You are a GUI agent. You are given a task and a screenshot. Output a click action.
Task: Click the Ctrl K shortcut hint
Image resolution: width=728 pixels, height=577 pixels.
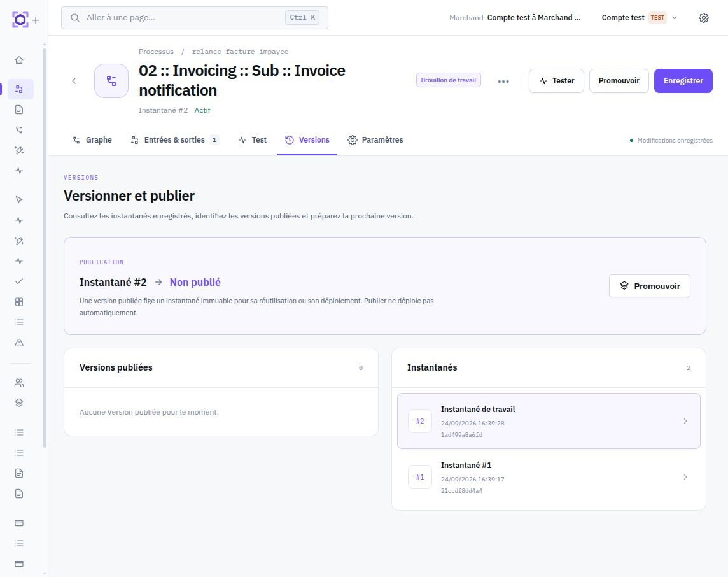[x=302, y=18]
